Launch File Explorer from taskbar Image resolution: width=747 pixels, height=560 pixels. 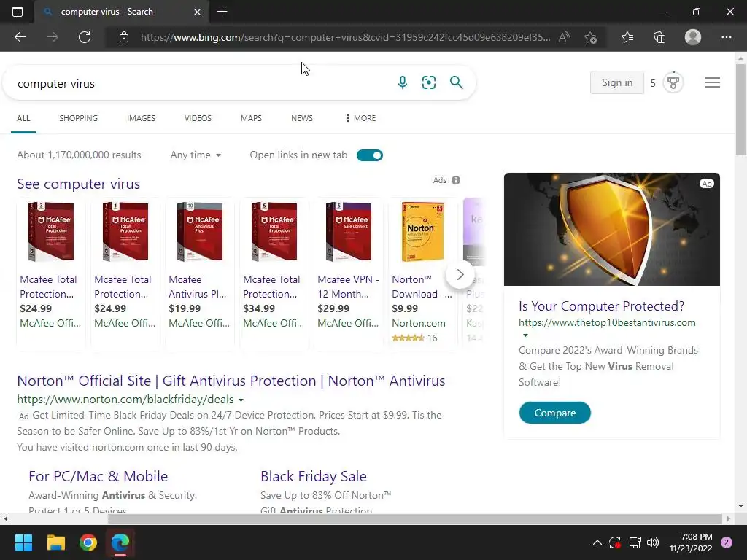click(55, 542)
